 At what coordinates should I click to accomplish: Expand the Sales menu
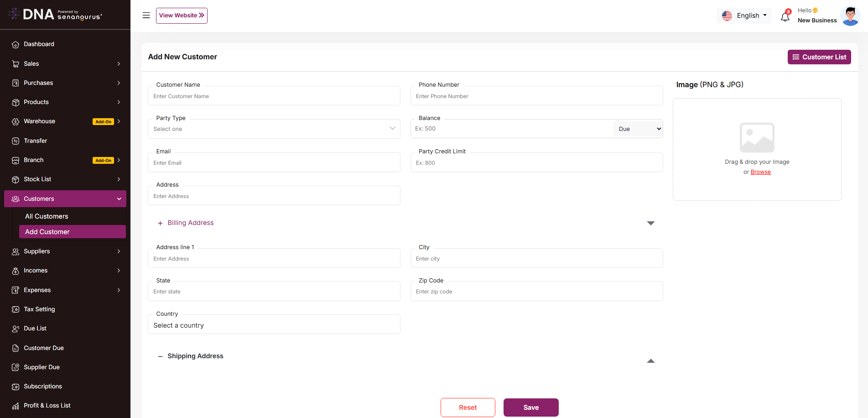coord(65,64)
